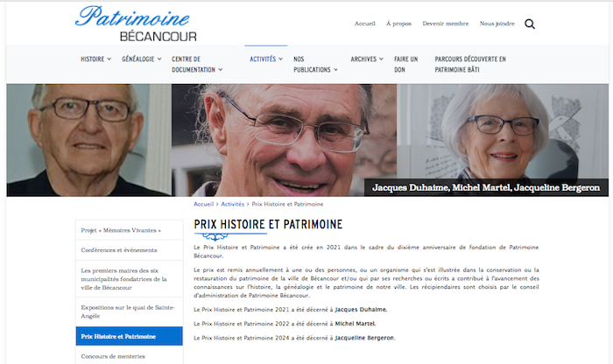Select Conférences et événements in sidebar
Viewport: 613px width, 364px height.
pos(130,250)
